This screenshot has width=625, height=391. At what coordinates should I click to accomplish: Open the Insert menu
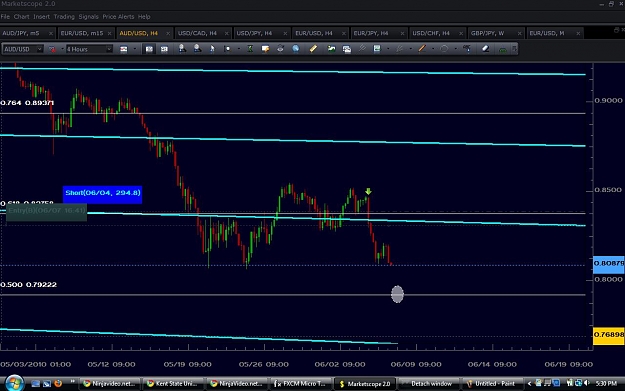(41, 17)
